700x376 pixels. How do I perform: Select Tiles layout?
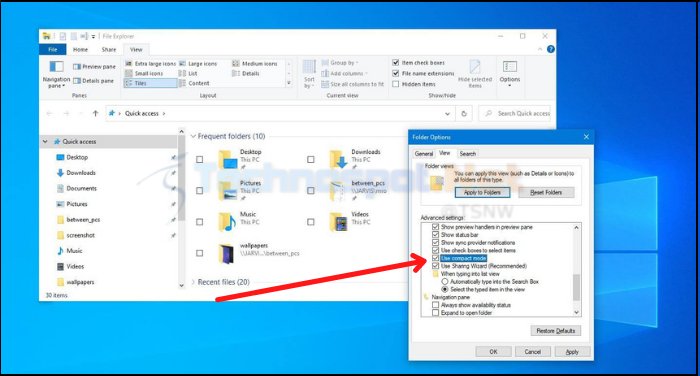pyautogui.click(x=150, y=83)
